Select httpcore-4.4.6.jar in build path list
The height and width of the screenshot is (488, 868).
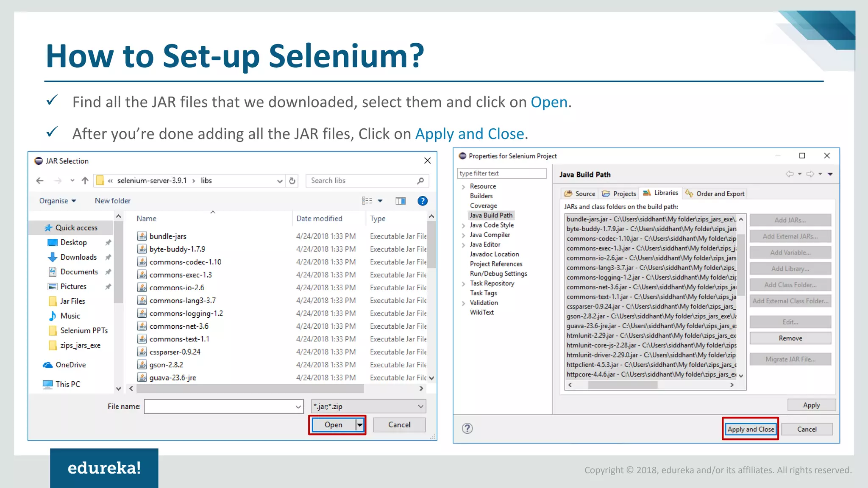(x=651, y=374)
